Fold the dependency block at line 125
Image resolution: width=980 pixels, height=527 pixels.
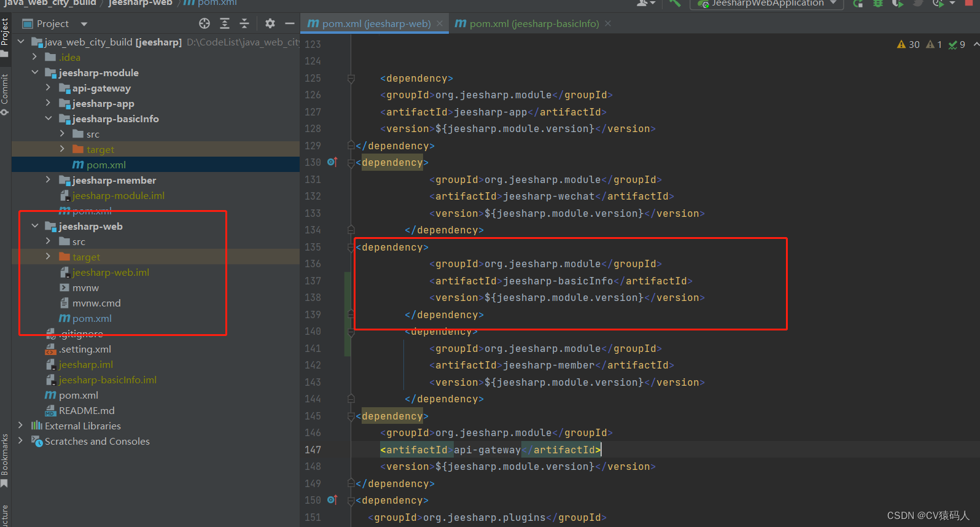(351, 79)
